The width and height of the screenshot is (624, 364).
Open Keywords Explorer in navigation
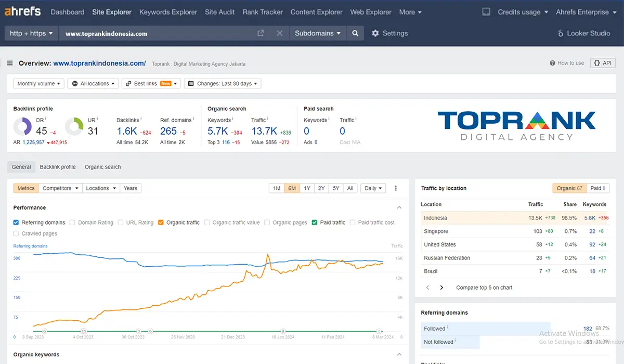click(x=168, y=12)
